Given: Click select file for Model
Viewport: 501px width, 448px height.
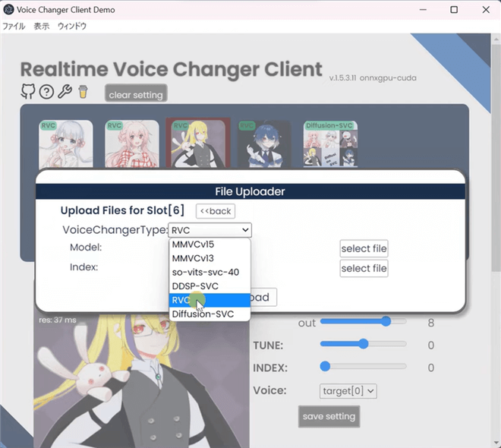Looking at the screenshot, I should [364, 248].
